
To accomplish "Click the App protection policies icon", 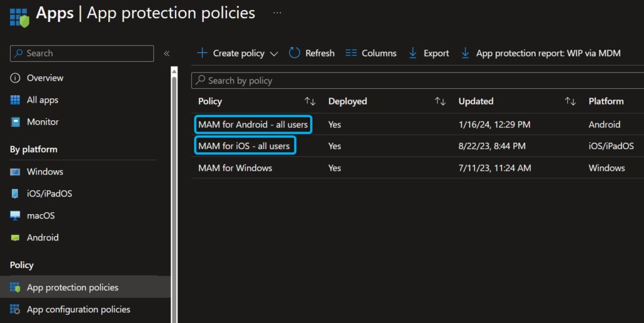I will (15, 287).
